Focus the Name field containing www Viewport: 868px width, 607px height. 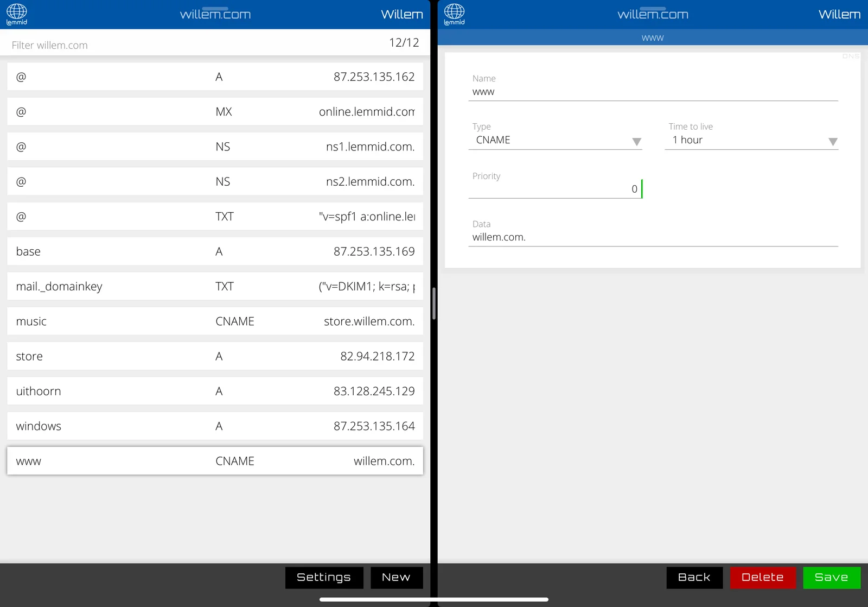653,92
